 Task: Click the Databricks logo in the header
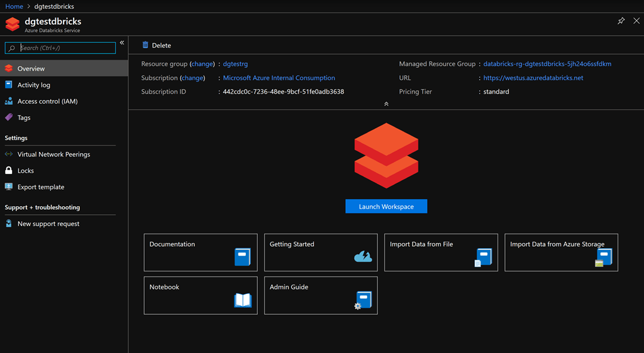click(13, 24)
